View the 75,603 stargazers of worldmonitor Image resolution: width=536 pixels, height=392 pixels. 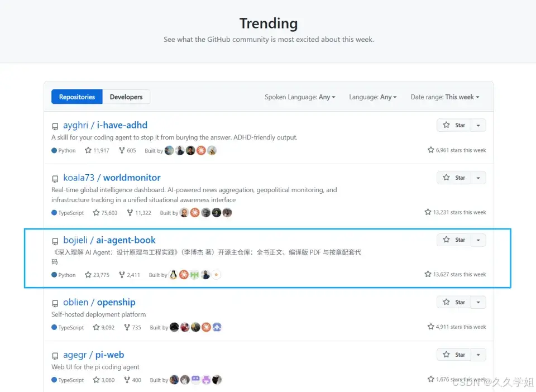click(105, 213)
